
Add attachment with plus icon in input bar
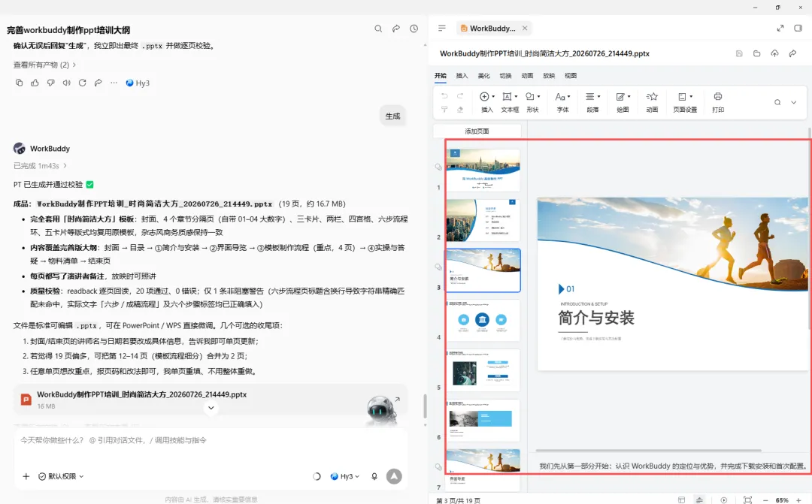click(x=26, y=476)
